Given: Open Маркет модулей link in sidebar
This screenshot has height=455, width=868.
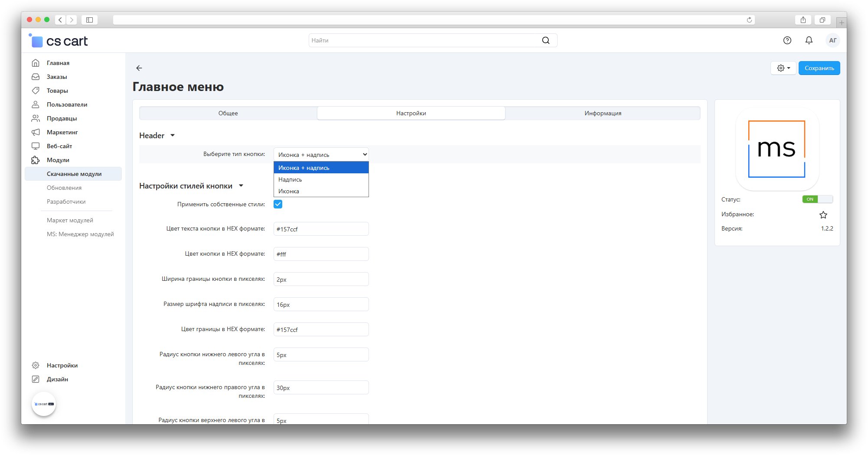Looking at the screenshot, I should point(70,220).
